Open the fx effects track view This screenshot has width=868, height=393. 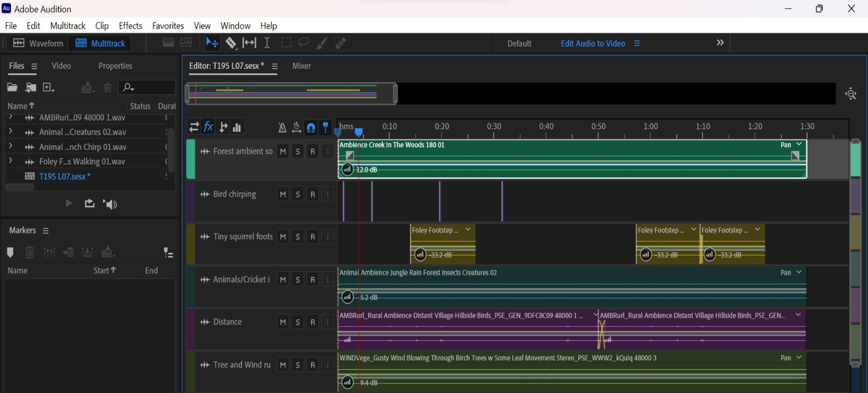pyautogui.click(x=208, y=127)
